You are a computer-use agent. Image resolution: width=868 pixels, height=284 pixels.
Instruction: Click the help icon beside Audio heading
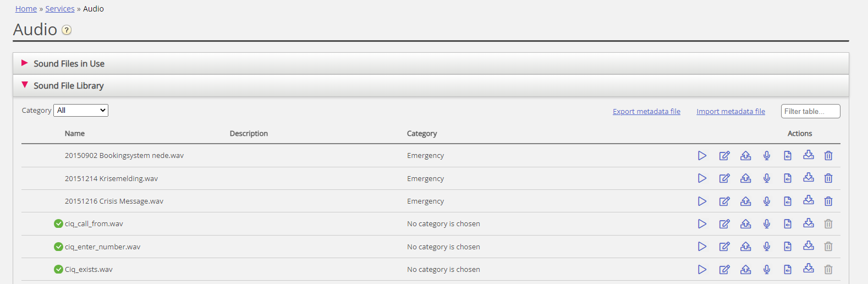pos(67,30)
